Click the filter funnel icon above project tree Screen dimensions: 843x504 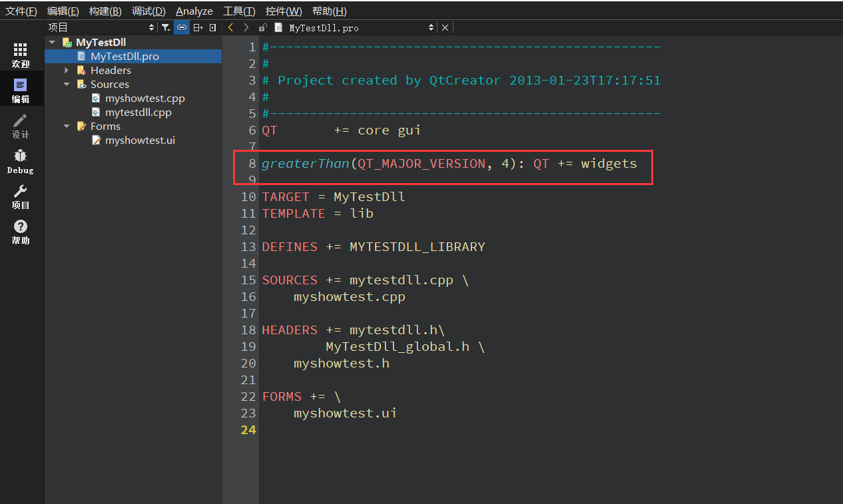pyautogui.click(x=165, y=27)
